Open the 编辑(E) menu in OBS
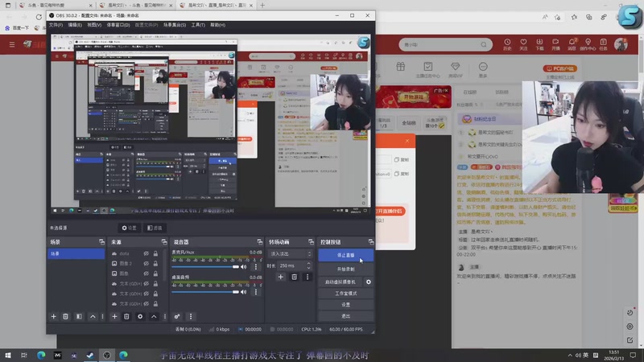Viewport: 644px width, 362px height. pyautogui.click(x=75, y=25)
